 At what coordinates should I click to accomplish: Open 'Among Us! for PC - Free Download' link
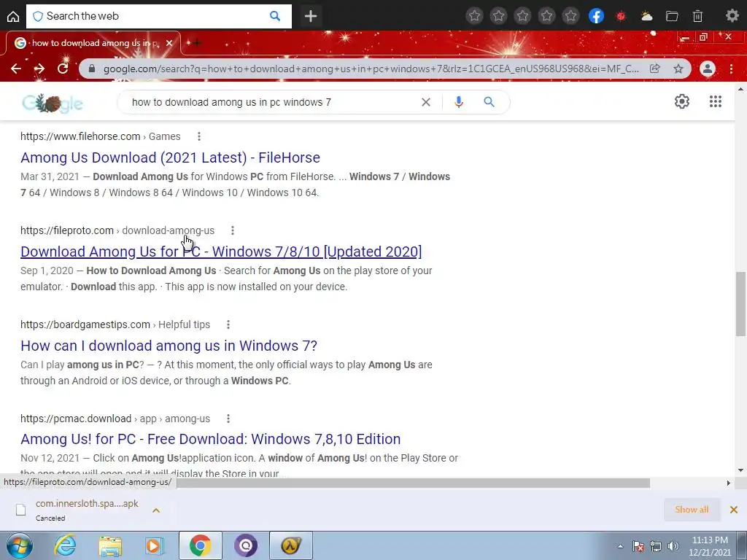pyautogui.click(x=211, y=439)
